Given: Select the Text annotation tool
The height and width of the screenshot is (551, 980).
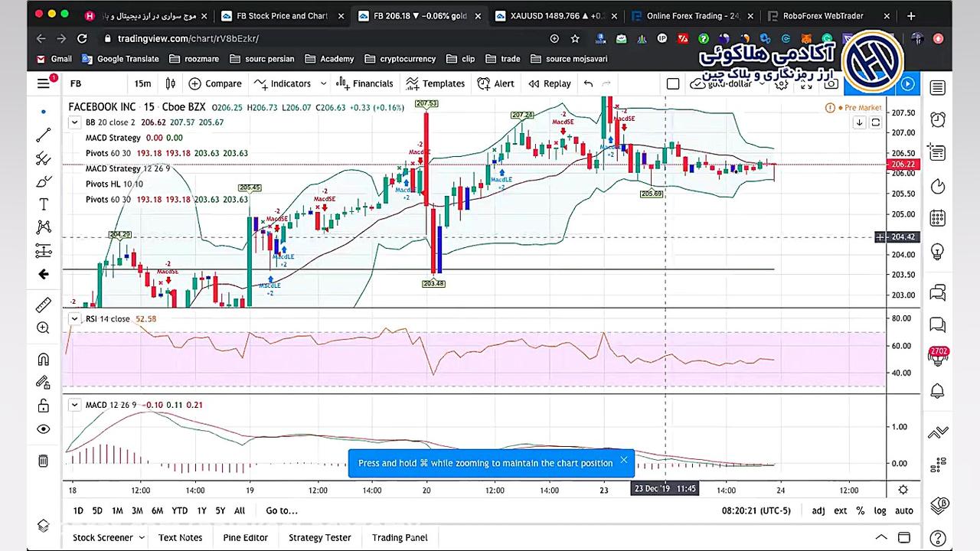Looking at the screenshot, I should click(44, 204).
